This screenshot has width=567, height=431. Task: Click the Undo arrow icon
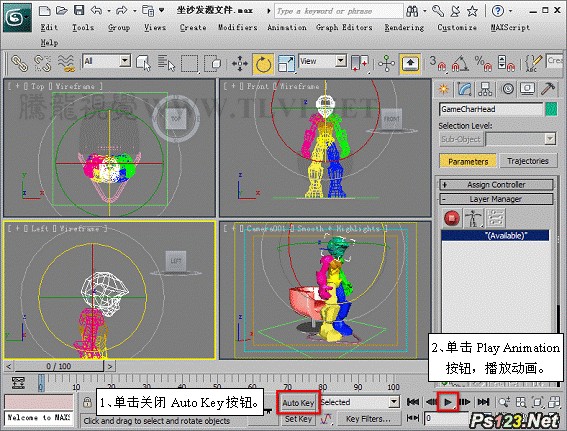97,10
